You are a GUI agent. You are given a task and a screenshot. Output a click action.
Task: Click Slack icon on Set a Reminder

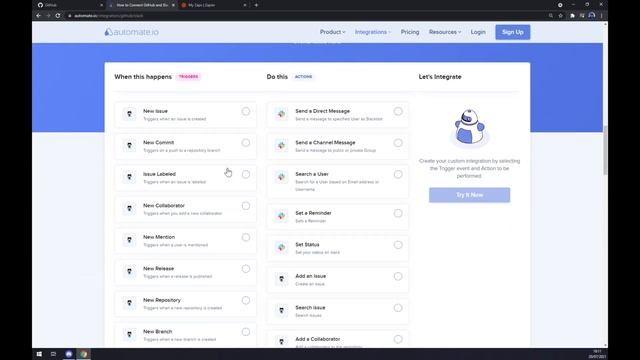coord(281,216)
